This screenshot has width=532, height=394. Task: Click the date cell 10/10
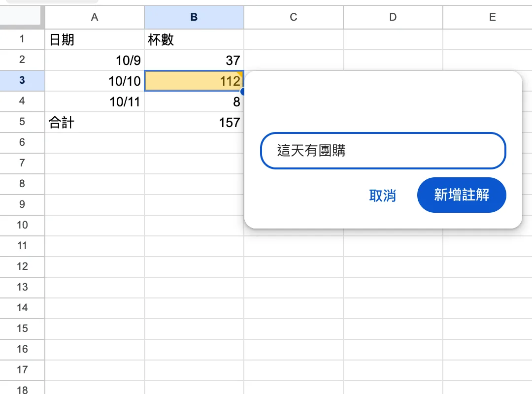[x=94, y=81]
